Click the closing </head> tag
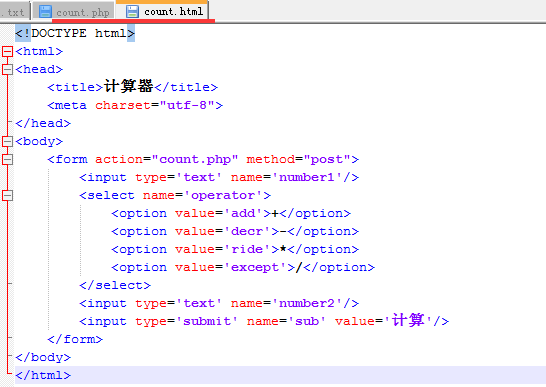546x387 pixels. [43, 123]
